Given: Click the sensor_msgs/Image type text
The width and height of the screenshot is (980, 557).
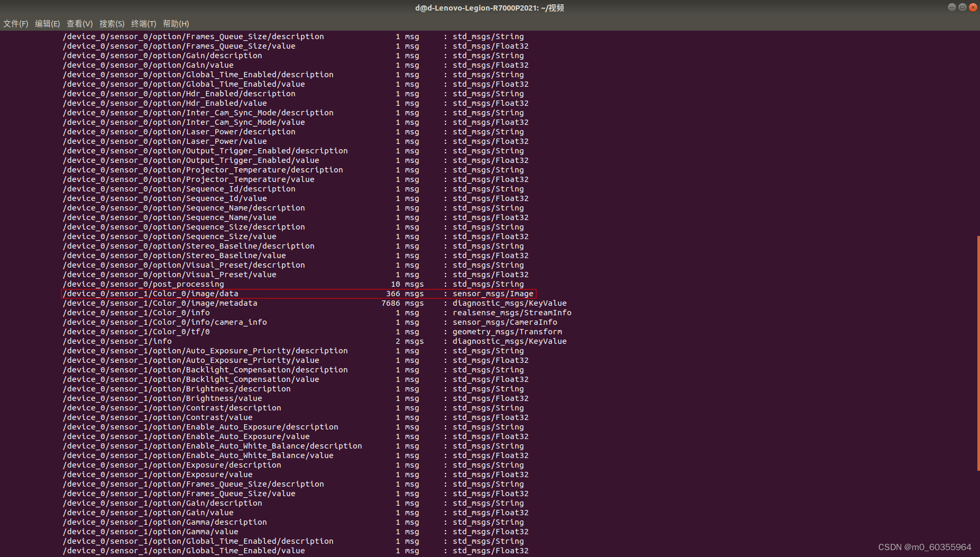Looking at the screenshot, I should [493, 294].
